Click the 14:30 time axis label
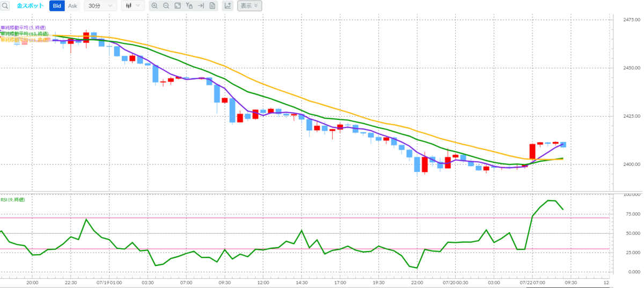This screenshot has height=288, width=644. tap(302, 282)
